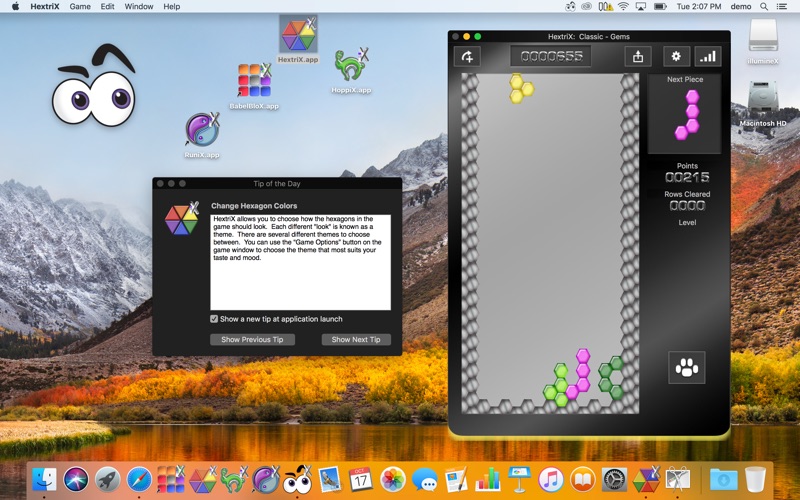The height and width of the screenshot is (500, 800).
Task: Open Keynote from the Dock
Action: click(x=519, y=480)
